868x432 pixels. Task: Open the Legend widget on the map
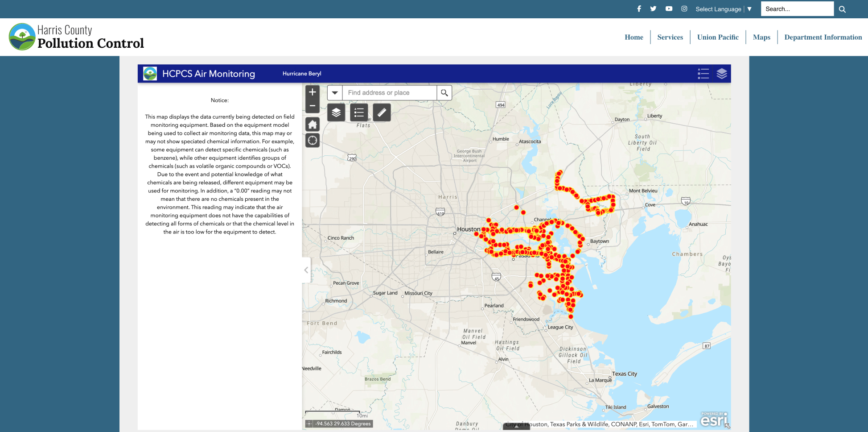pyautogui.click(x=359, y=112)
